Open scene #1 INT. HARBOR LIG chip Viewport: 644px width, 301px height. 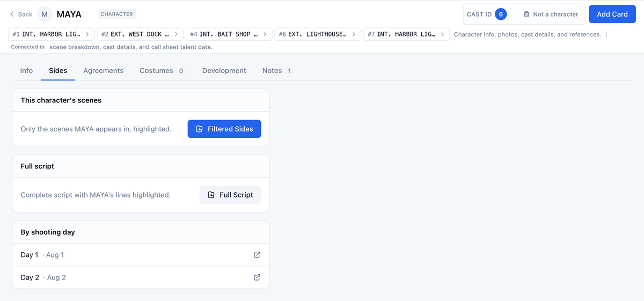pos(52,34)
